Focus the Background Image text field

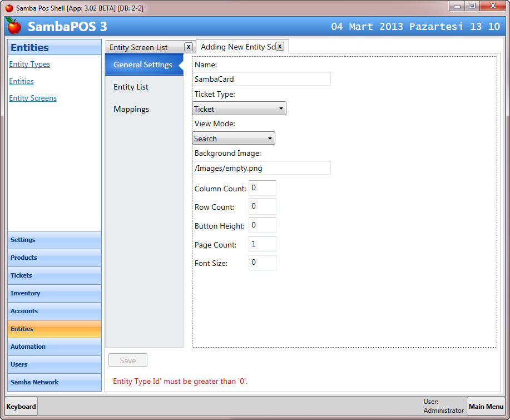coord(261,167)
